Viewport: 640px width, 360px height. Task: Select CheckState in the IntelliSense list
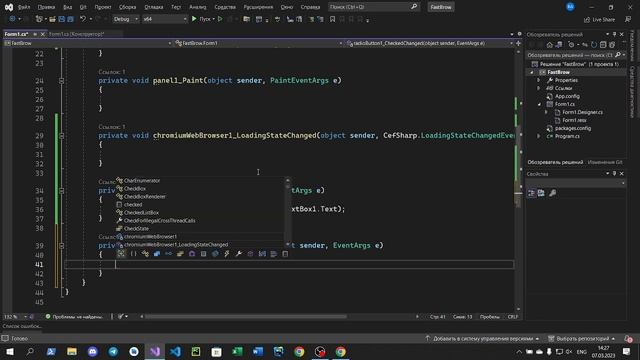point(136,229)
